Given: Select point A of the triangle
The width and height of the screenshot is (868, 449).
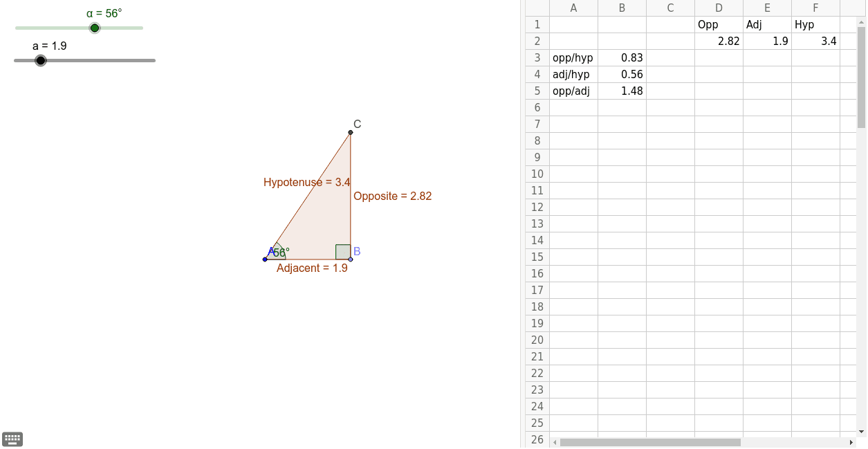Looking at the screenshot, I should (265, 259).
